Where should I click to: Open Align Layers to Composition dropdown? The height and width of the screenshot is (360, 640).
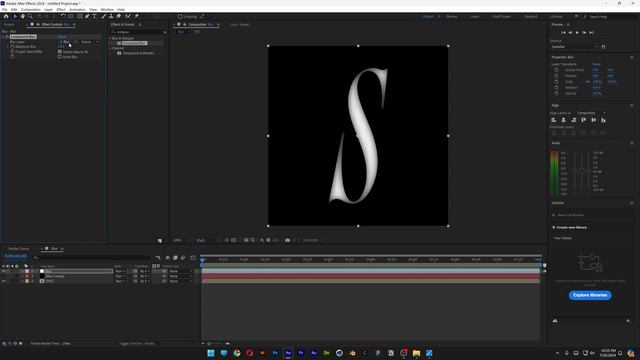pyautogui.click(x=591, y=113)
